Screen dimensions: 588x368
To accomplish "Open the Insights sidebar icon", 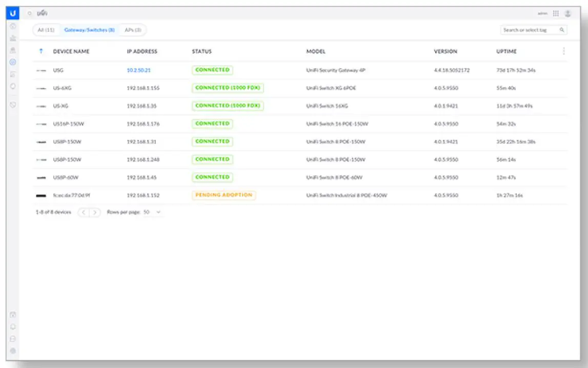I will (13, 86).
